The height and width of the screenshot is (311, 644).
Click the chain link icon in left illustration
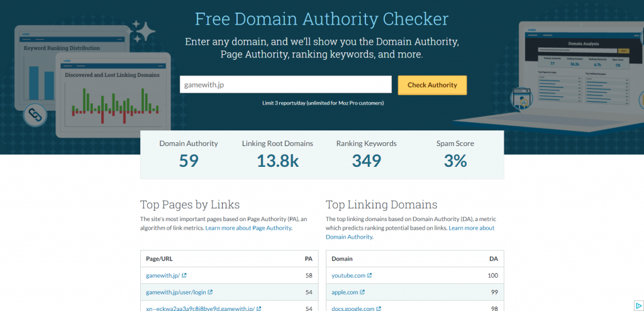(35, 115)
